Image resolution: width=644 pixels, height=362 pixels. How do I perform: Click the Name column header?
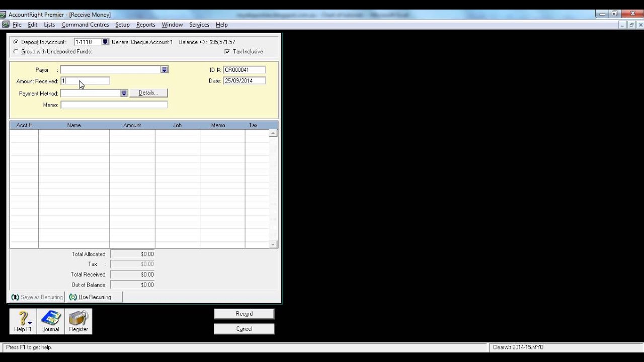point(74,125)
